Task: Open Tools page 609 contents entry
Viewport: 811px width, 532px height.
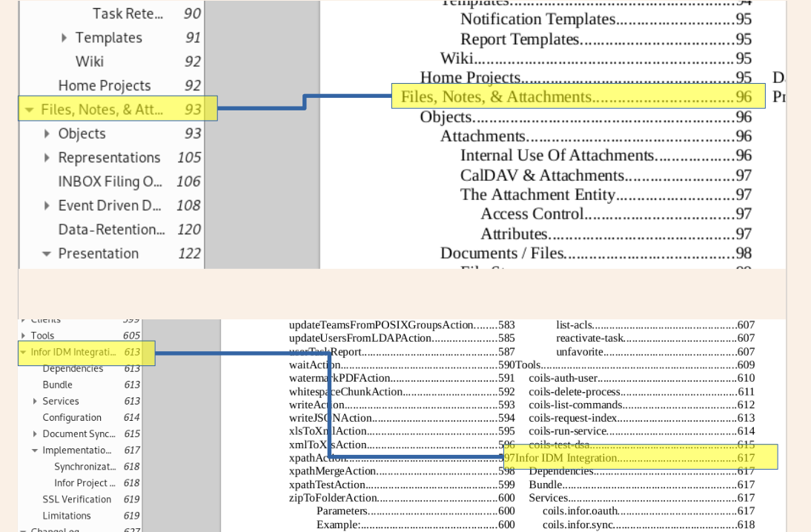Action: [635, 365]
